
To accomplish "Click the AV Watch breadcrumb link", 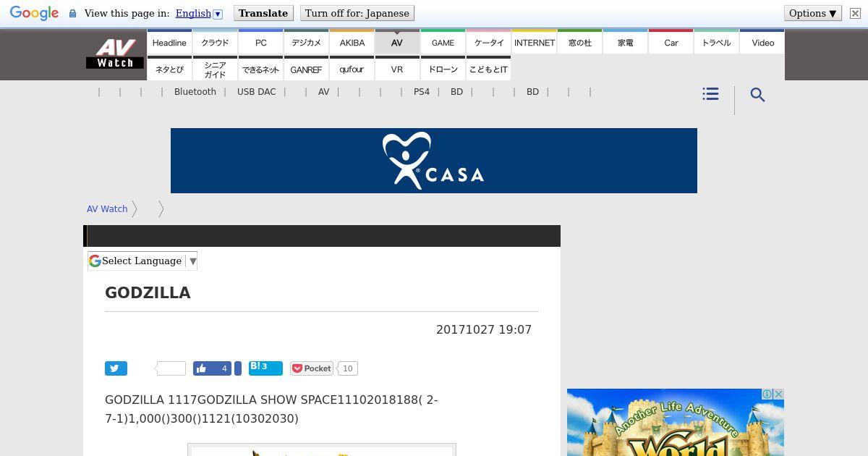I will pyautogui.click(x=107, y=208).
